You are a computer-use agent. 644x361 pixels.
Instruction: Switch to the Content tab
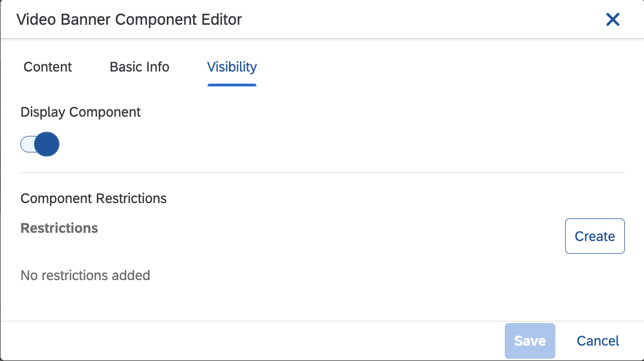point(47,67)
